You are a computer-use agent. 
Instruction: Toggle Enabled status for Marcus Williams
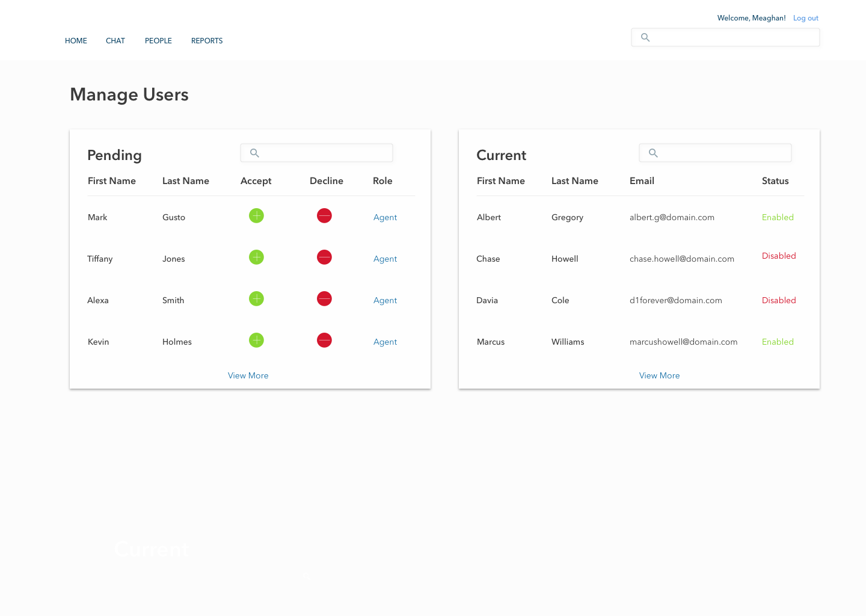pyautogui.click(x=778, y=342)
